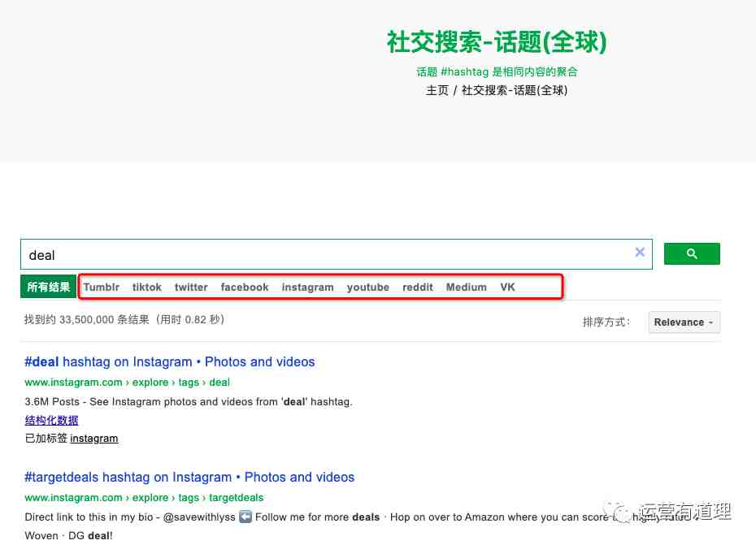Screen dimensions: 756x545
Task: Switch to the instagram tab
Action: pos(307,288)
